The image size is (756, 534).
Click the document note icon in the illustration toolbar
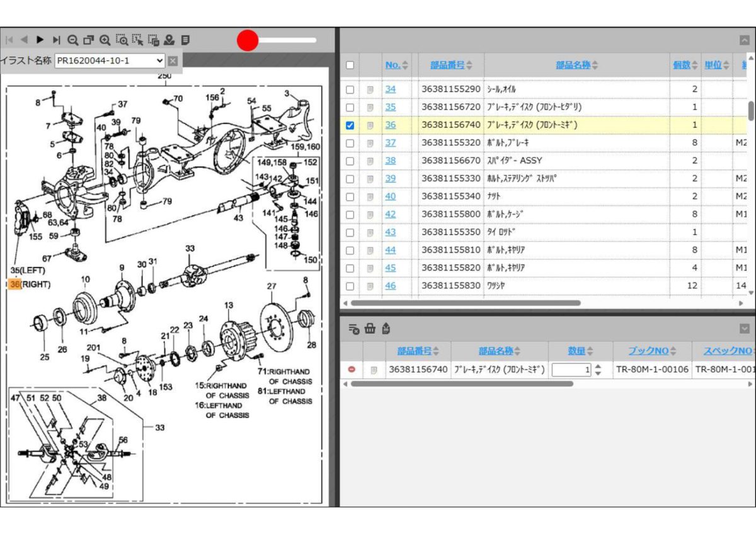185,40
